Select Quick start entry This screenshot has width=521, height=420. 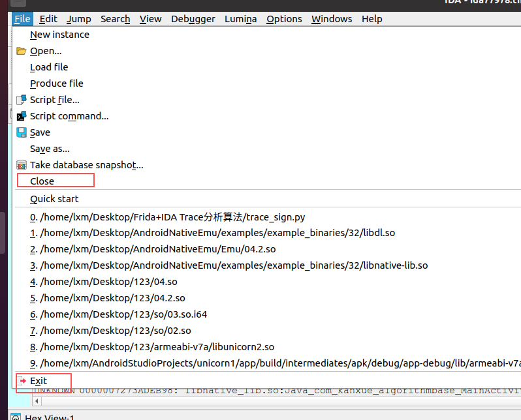click(268, 199)
